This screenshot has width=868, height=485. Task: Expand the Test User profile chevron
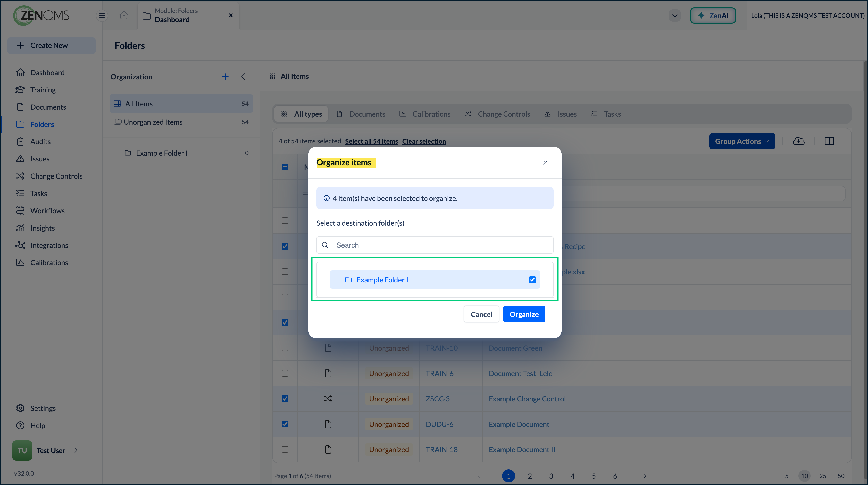pos(76,451)
